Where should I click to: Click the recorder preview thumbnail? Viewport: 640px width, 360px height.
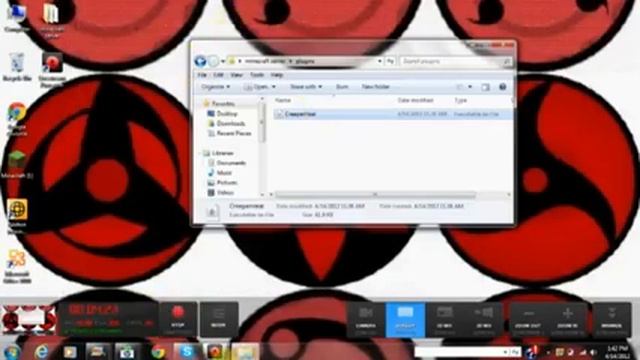(28, 319)
